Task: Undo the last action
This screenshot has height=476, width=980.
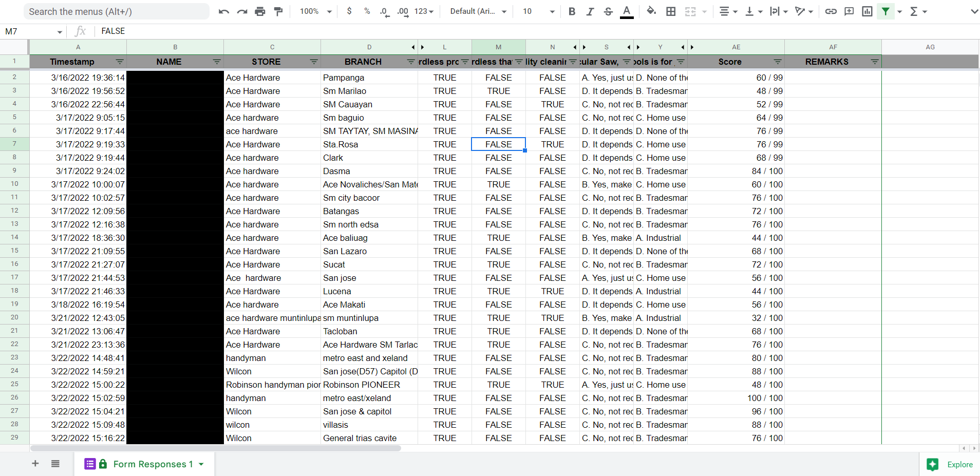Action: 223,11
